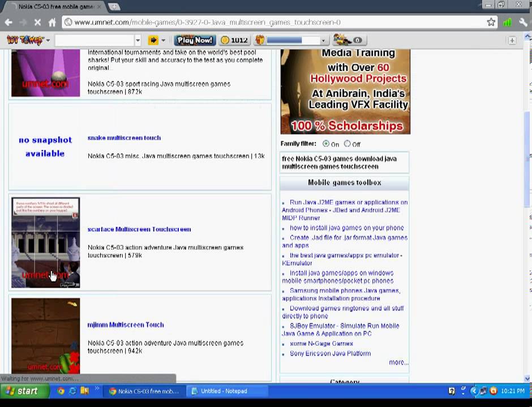Image resolution: width=532 pixels, height=407 pixels.
Task: Open the third quick launch icon
Action: coord(84,391)
